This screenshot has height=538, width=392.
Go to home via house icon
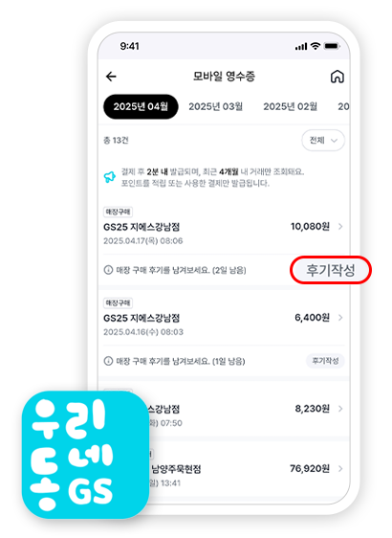pyautogui.click(x=338, y=77)
